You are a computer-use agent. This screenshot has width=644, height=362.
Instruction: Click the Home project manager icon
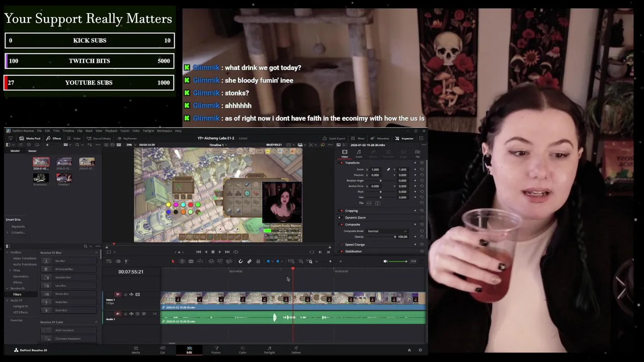coord(409,350)
